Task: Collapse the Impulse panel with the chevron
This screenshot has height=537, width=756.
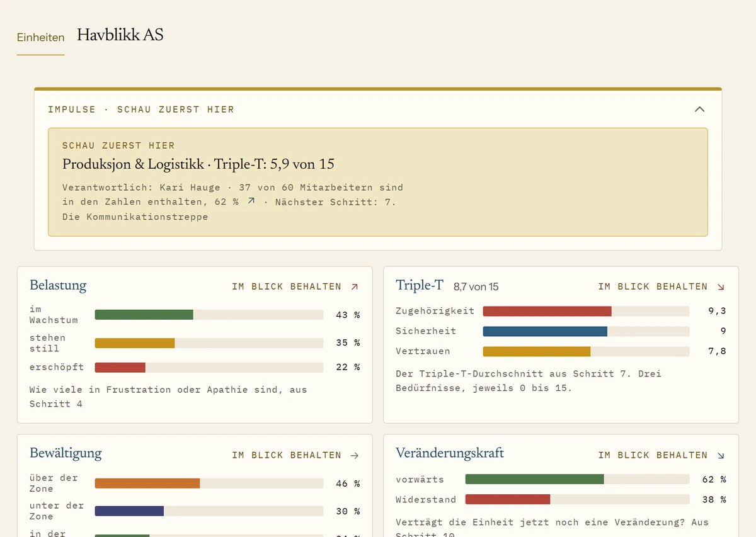Action: (x=699, y=109)
